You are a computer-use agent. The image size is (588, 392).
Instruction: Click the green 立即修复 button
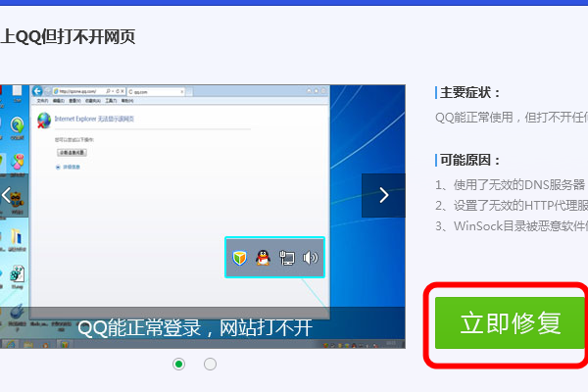point(512,322)
